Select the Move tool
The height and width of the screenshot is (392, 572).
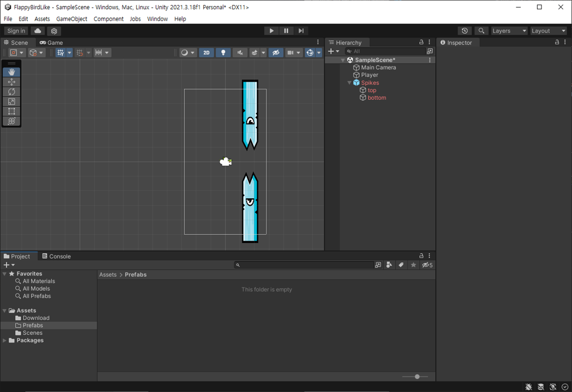(11, 82)
